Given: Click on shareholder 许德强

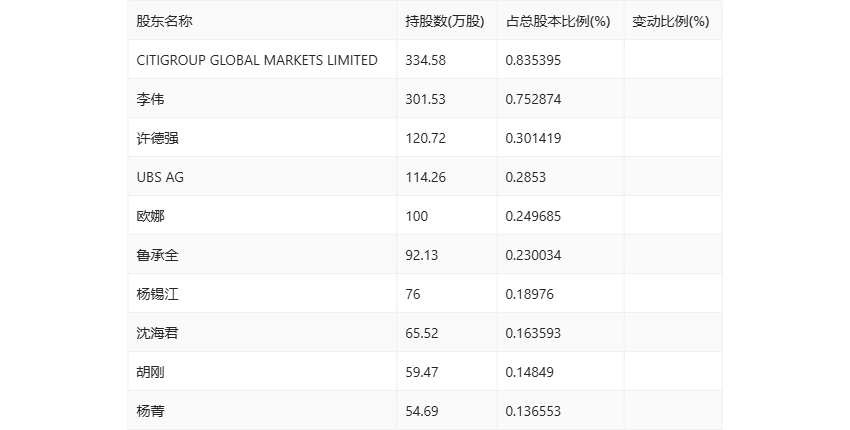Looking at the screenshot, I should (x=158, y=138).
